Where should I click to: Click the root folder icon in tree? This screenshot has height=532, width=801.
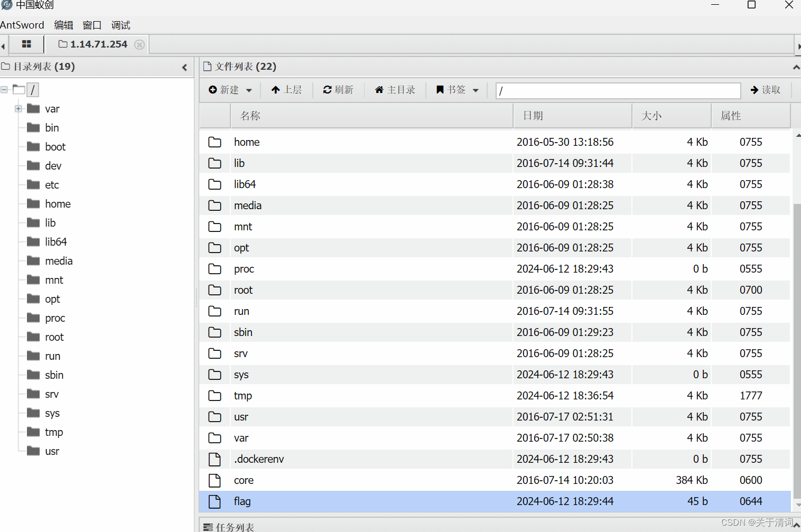[x=33, y=337]
